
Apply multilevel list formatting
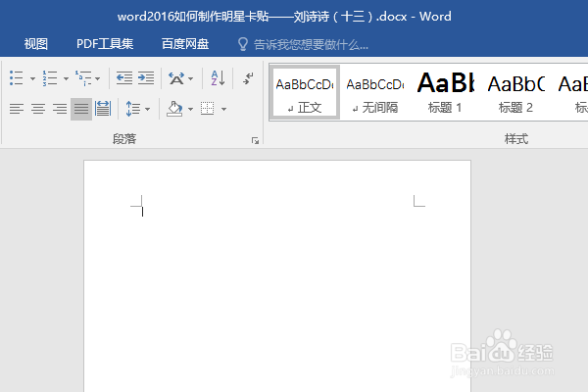[83, 78]
